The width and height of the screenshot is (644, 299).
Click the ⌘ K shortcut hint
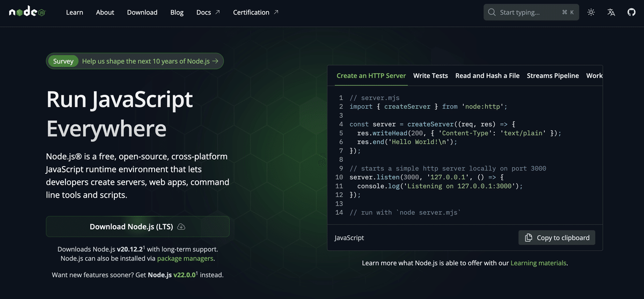[x=568, y=12]
